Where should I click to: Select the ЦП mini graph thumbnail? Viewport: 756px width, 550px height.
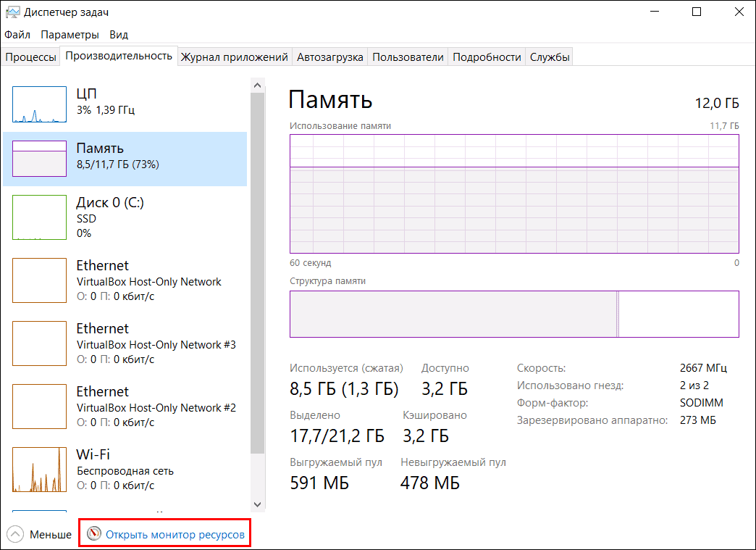(39, 104)
